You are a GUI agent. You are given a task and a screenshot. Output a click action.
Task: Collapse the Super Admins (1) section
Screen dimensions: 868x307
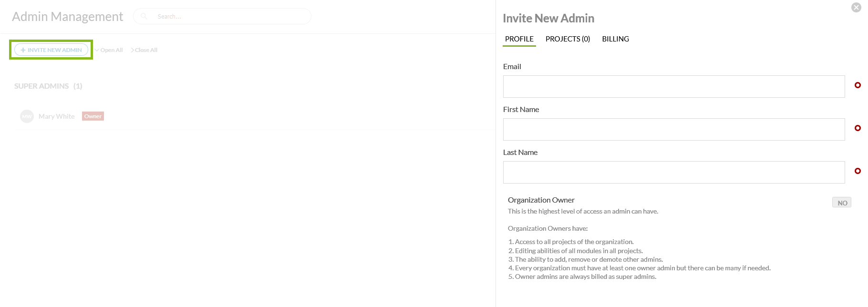coord(48,86)
